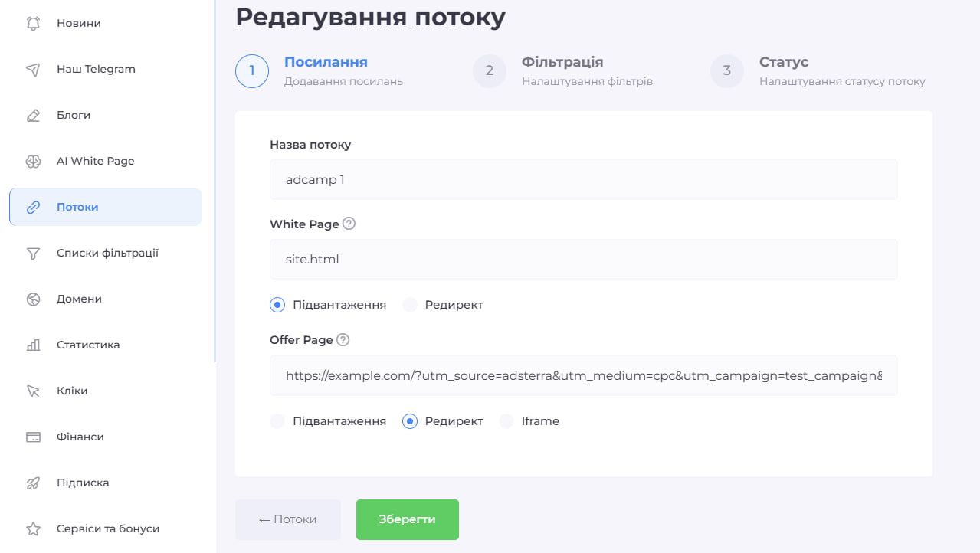The width and height of the screenshot is (980, 553).
Task: Click the White Page site.html field
Action: pos(583,259)
